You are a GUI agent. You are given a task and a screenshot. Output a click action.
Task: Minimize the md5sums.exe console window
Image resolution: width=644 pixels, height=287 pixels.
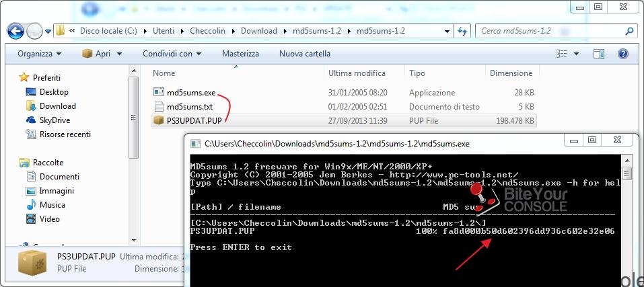574,140
